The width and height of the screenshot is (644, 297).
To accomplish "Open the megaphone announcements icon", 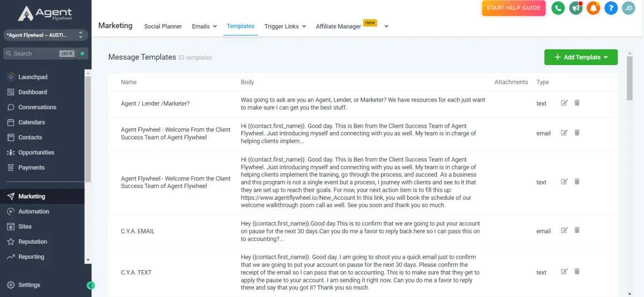I will [576, 8].
